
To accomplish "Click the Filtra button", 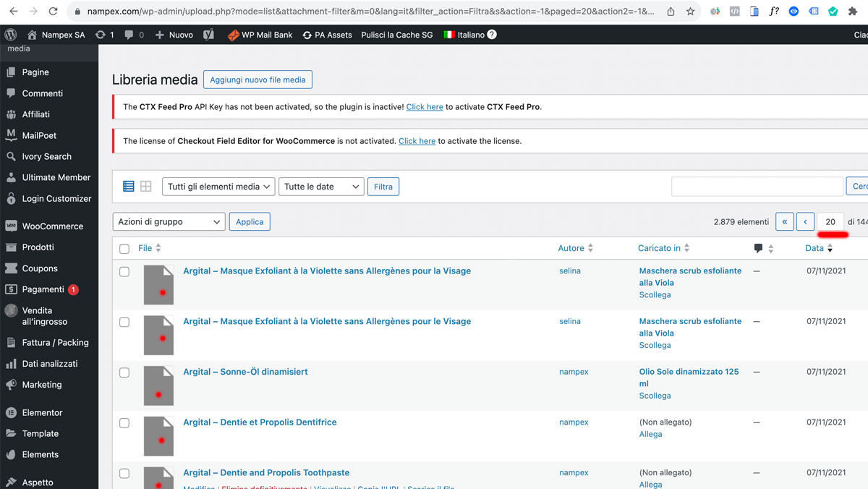I will (x=383, y=187).
